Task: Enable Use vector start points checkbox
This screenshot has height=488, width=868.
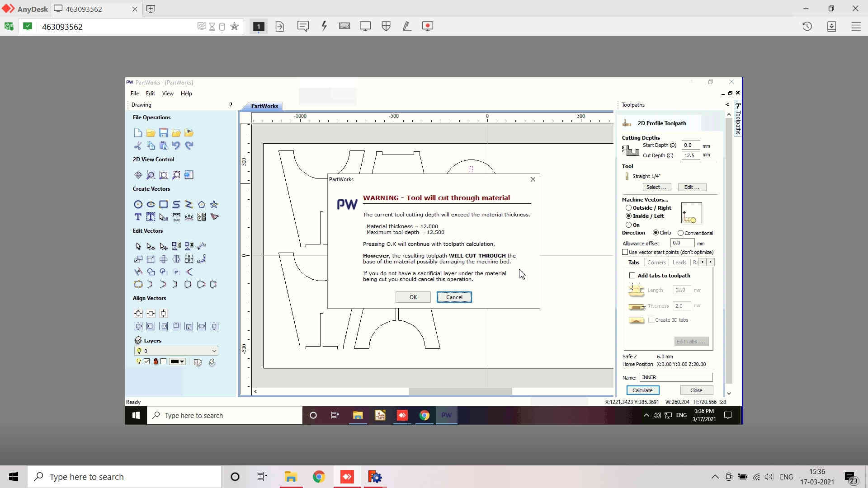Action: tap(625, 252)
